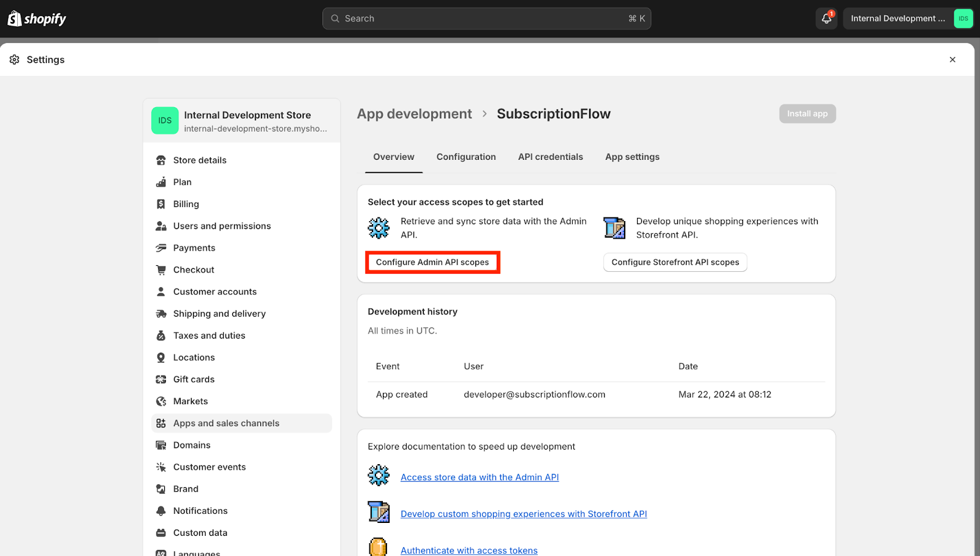Image resolution: width=980 pixels, height=556 pixels.
Task: Click the Apps and sales channels icon
Action: (x=161, y=423)
